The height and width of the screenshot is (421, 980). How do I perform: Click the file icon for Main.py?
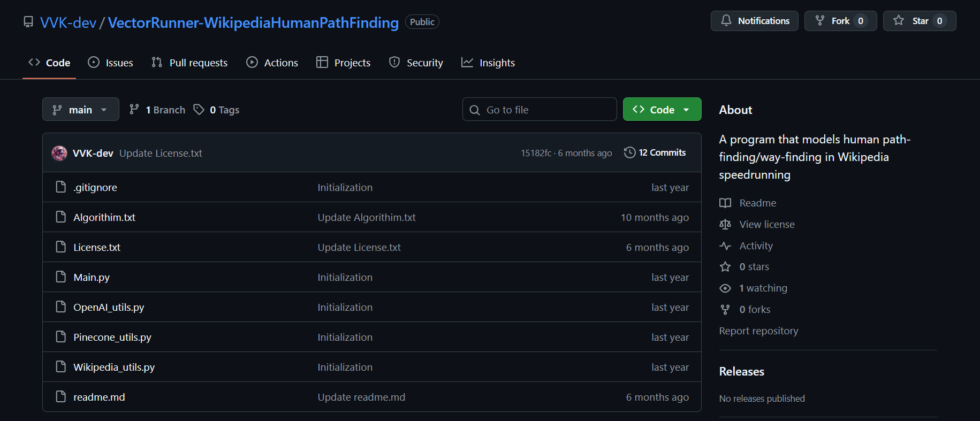coord(61,277)
